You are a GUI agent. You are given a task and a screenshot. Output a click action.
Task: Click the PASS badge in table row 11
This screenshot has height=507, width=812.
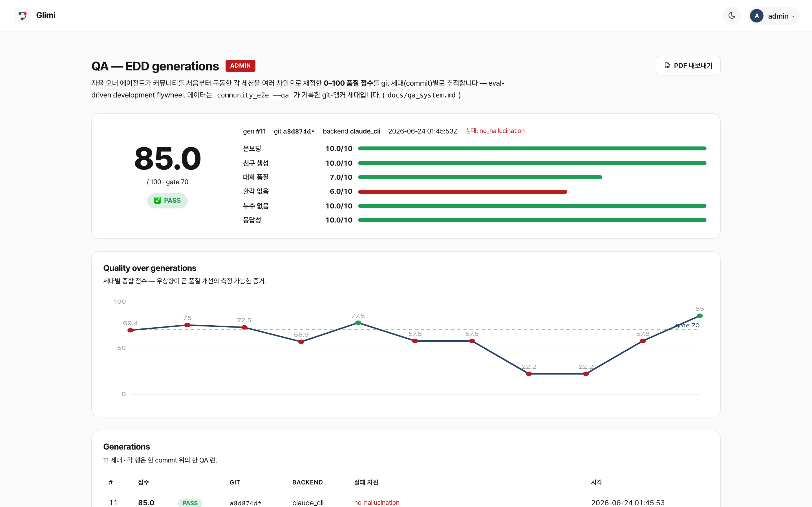coord(190,503)
